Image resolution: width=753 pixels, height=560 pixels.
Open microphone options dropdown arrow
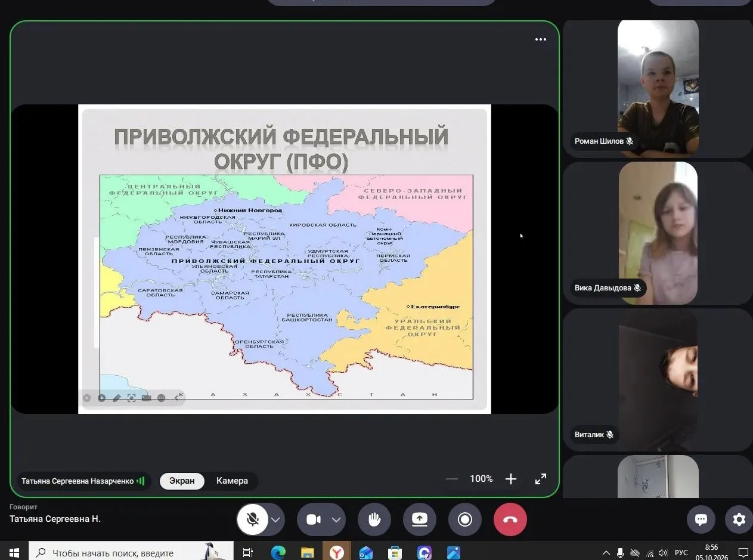(276, 519)
